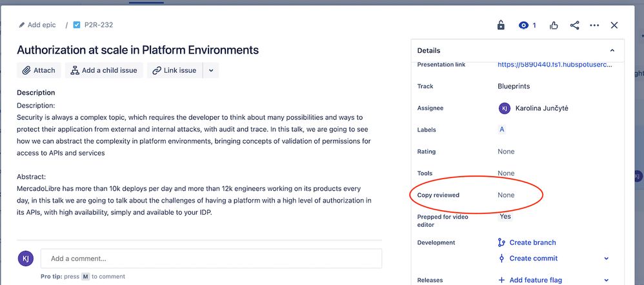Click the Create commit link
The width and height of the screenshot is (644, 285).
(x=534, y=259)
